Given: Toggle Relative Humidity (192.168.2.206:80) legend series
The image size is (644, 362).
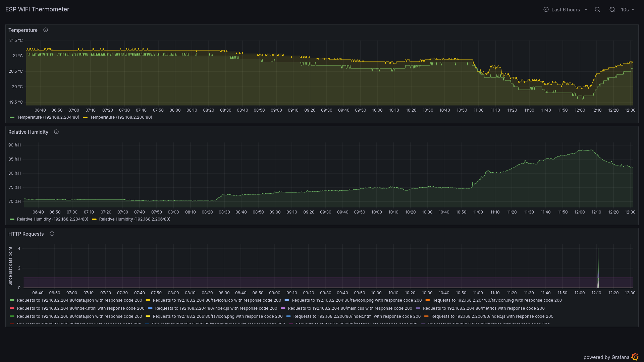Looking at the screenshot, I should [135, 219].
